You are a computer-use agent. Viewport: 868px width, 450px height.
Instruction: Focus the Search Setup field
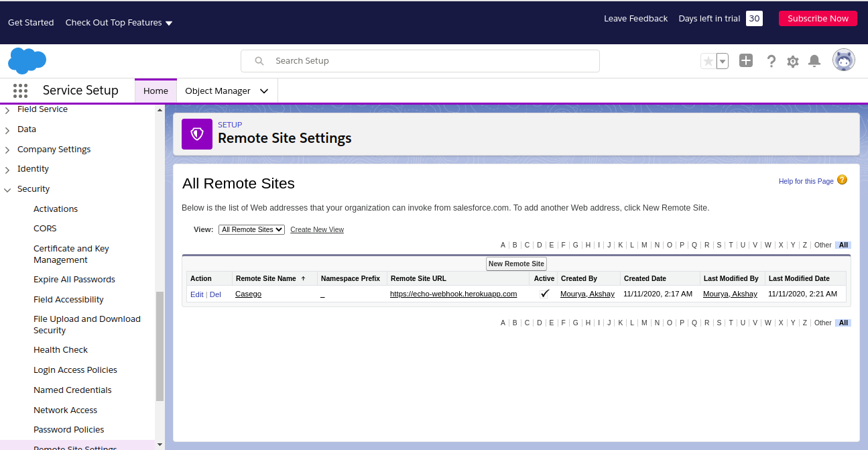click(420, 61)
